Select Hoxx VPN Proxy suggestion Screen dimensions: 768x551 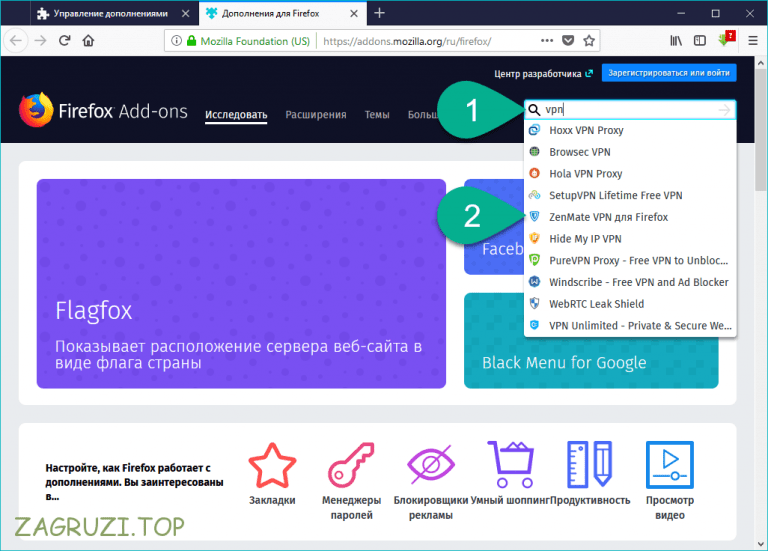click(x=630, y=130)
